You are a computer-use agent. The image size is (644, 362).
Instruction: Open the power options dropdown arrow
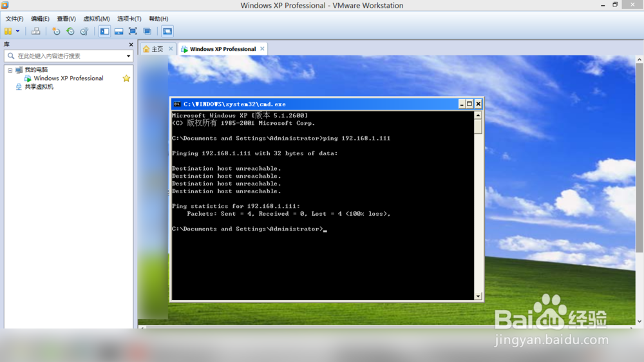(x=17, y=31)
